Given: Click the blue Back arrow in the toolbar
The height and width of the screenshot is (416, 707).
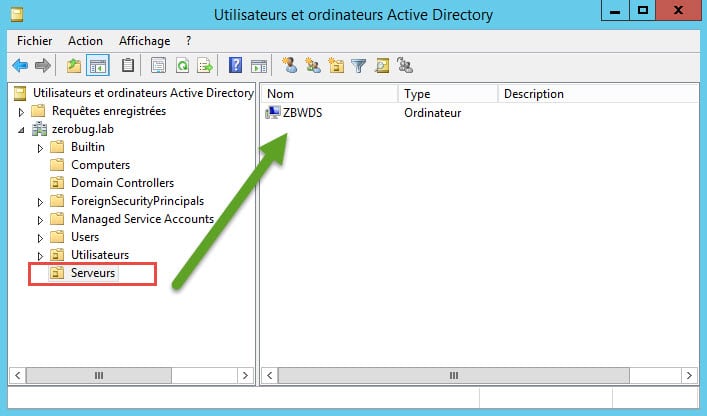Looking at the screenshot, I should 20,66.
